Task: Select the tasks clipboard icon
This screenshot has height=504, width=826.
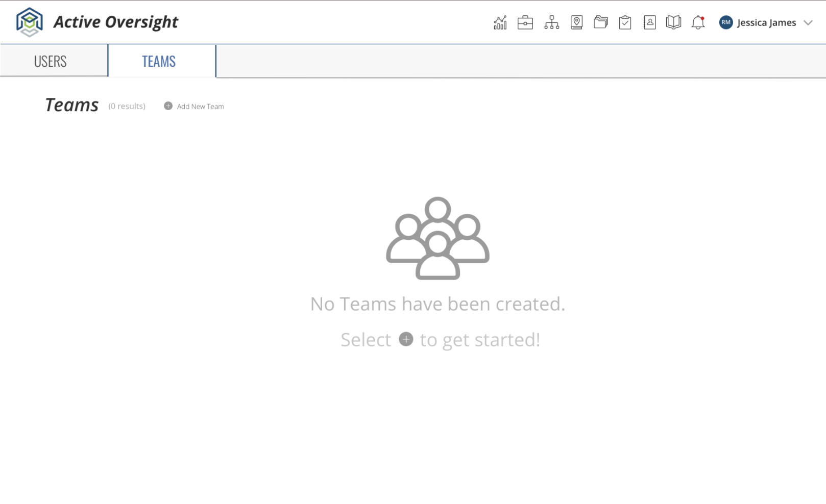Action: coord(625,22)
